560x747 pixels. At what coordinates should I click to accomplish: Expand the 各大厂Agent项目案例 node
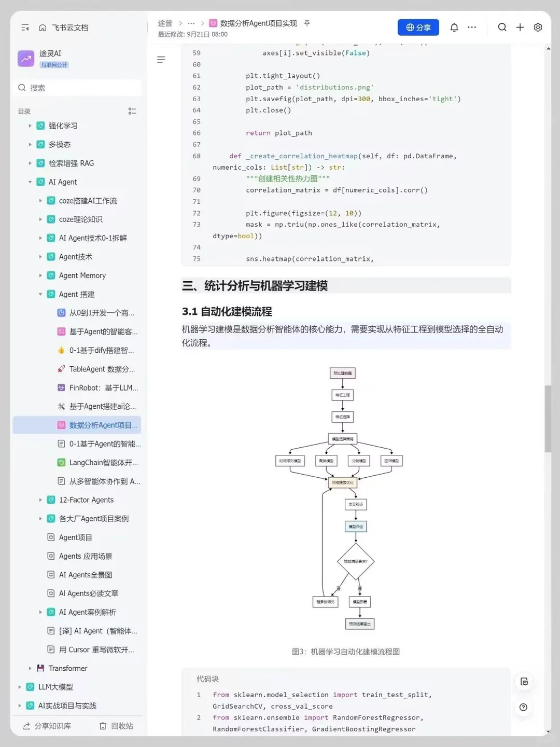pyautogui.click(x=40, y=519)
